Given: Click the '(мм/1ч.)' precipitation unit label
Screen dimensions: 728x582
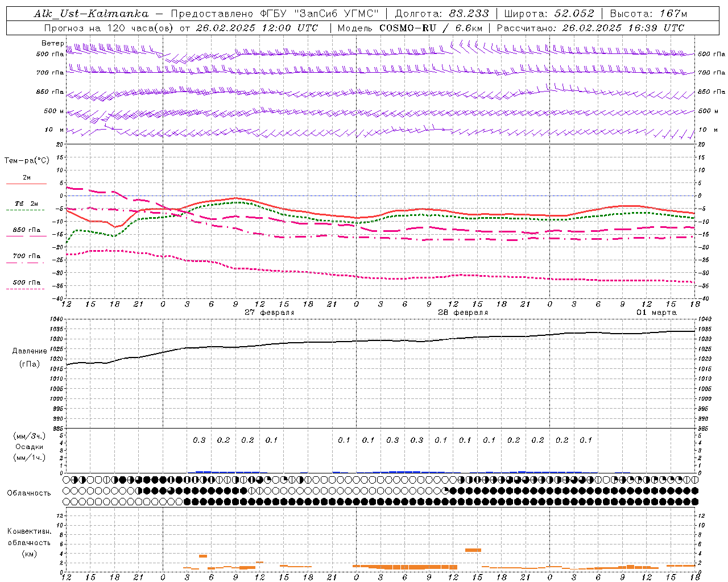Looking at the screenshot, I should [x=30, y=458].
